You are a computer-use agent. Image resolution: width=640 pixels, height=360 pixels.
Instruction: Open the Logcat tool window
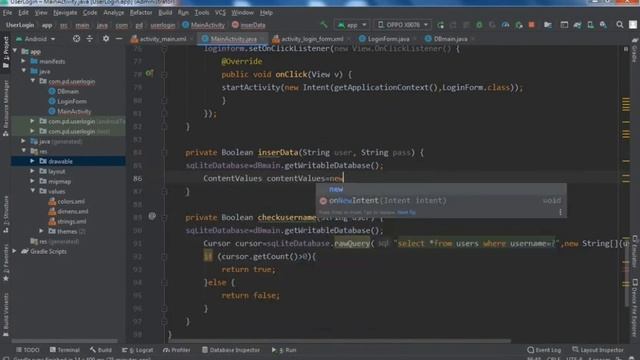[x=138, y=350]
